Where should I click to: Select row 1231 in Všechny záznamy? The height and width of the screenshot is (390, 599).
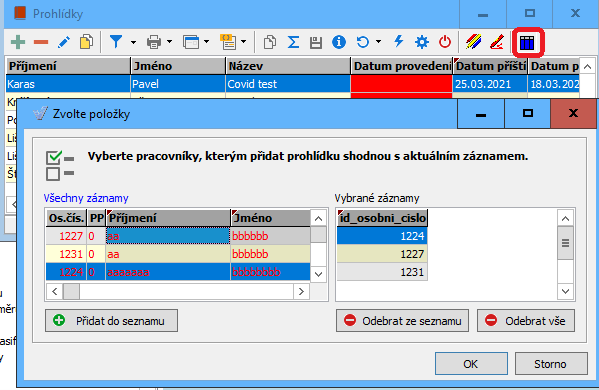point(178,254)
